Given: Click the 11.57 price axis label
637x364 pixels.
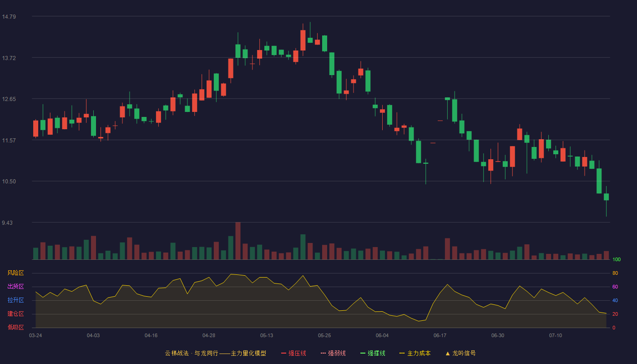Looking at the screenshot, I should coord(9,140).
